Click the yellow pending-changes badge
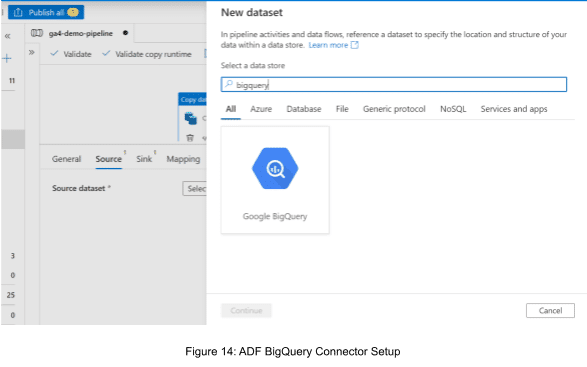The height and width of the screenshot is (367, 587). pyautogui.click(x=73, y=12)
